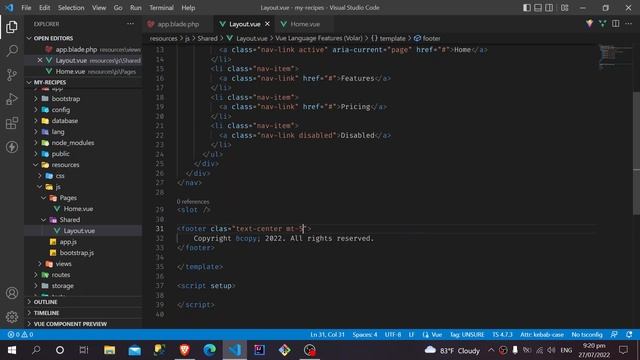This screenshot has height=360, width=640.
Task: Open the notifications bell in status bar
Action: (629, 334)
